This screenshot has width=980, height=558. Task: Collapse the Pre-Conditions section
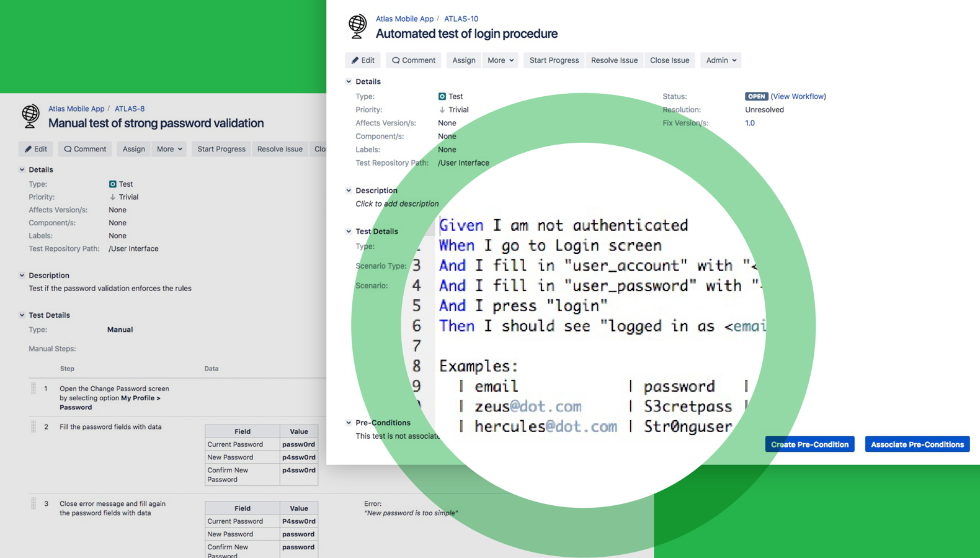[349, 423]
